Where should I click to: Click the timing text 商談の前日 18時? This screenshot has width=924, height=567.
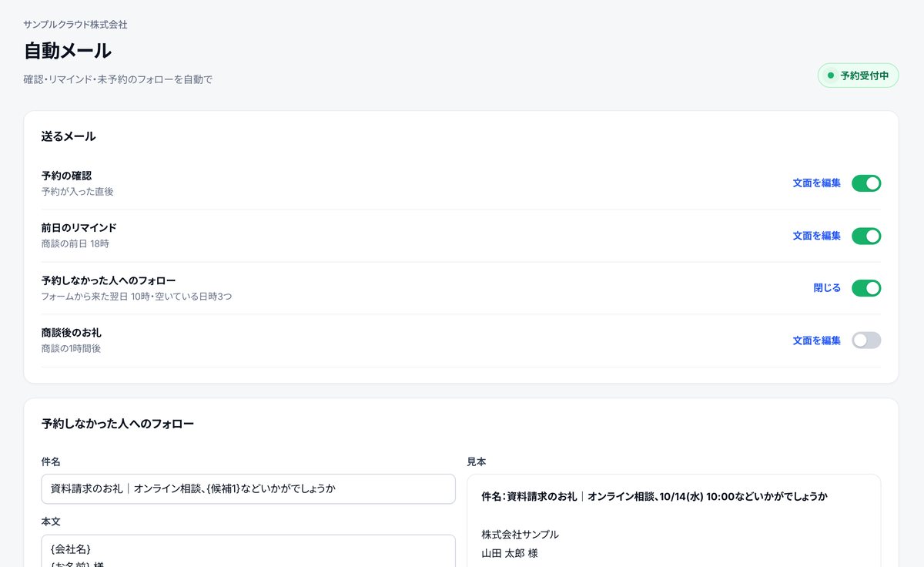click(75, 243)
